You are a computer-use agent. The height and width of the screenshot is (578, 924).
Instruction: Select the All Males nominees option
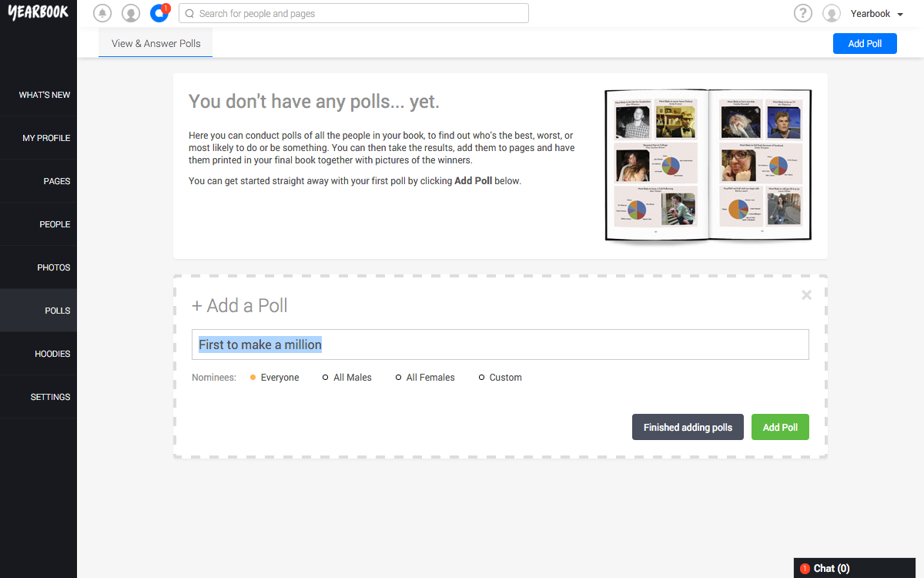point(346,378)
